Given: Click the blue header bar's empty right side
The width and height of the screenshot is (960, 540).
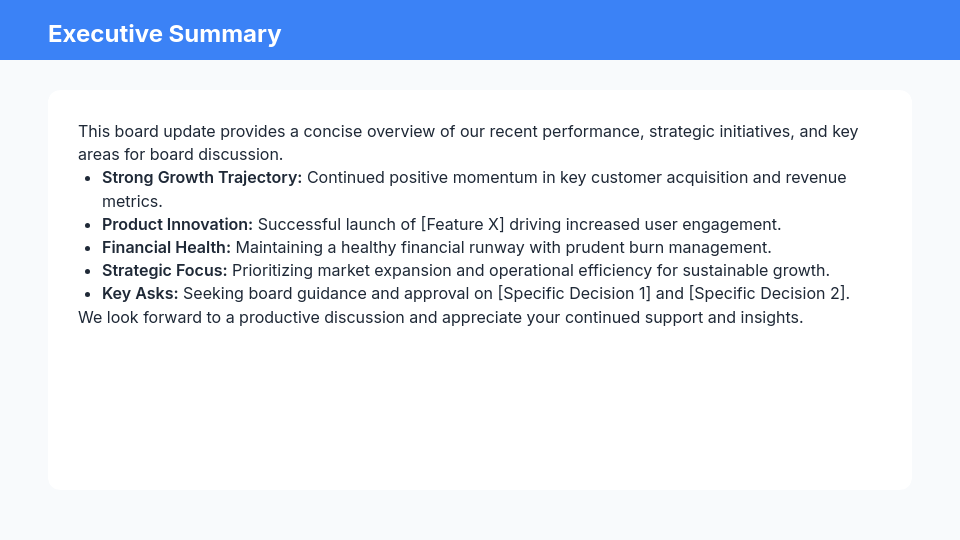Looking at the screenshot, I should 700,30.
